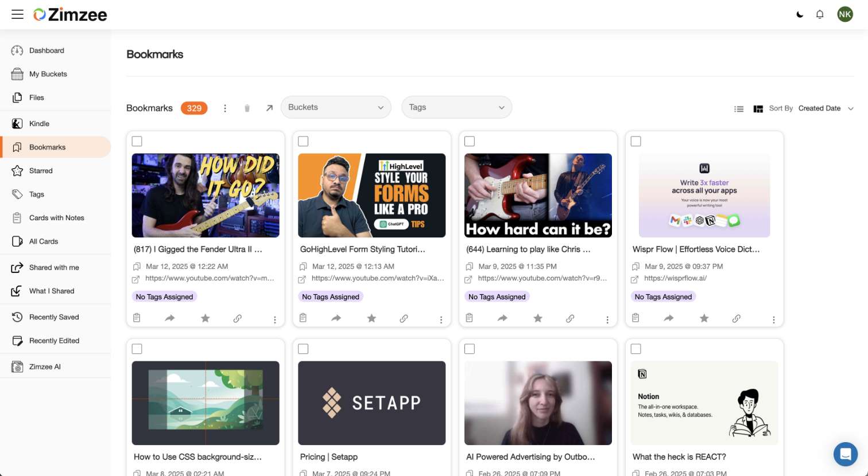Viewport: 868px width, 476px height.
Task: Open the three-dot menu beside Bookmarks count
Action: tap(225, 108)
